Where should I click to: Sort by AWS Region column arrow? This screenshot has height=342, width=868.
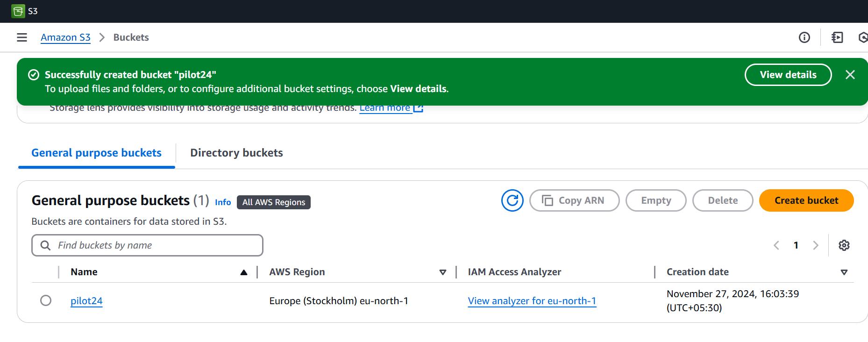point(442,272)
